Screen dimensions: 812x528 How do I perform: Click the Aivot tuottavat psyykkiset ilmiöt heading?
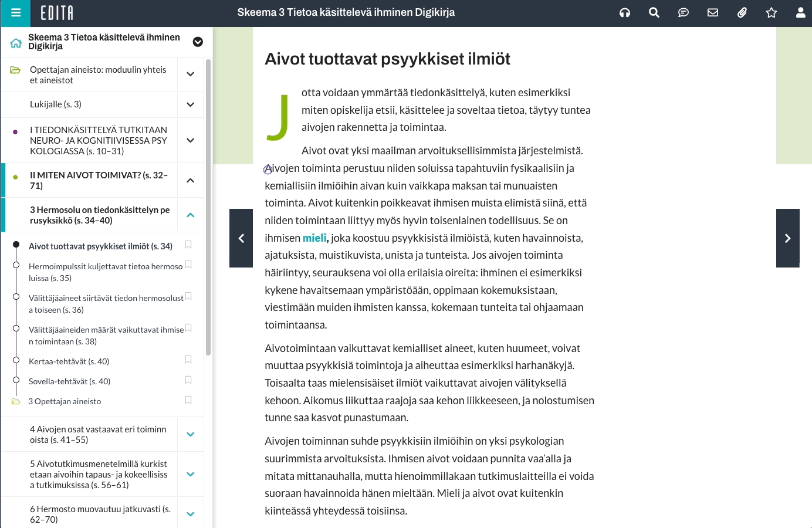(387, 59)
